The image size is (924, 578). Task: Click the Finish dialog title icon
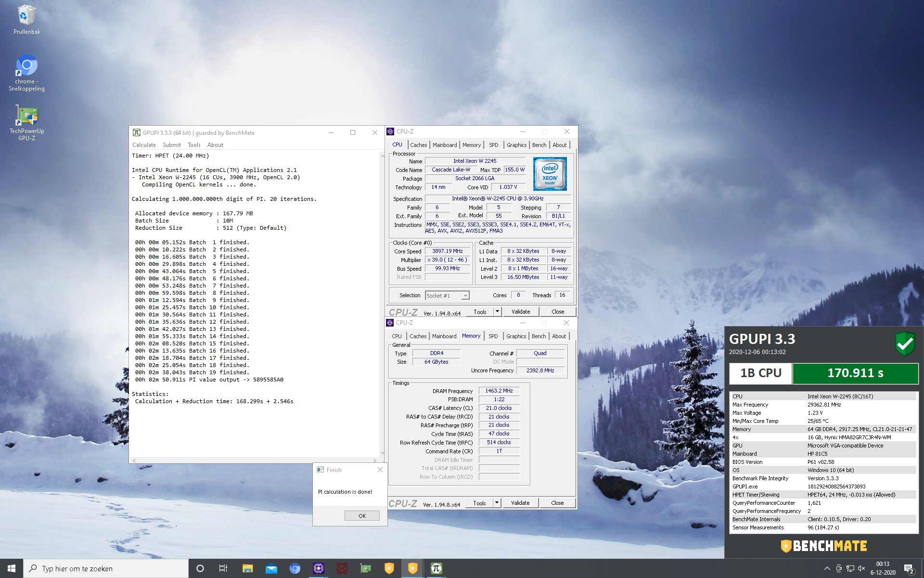coord(321,470)
